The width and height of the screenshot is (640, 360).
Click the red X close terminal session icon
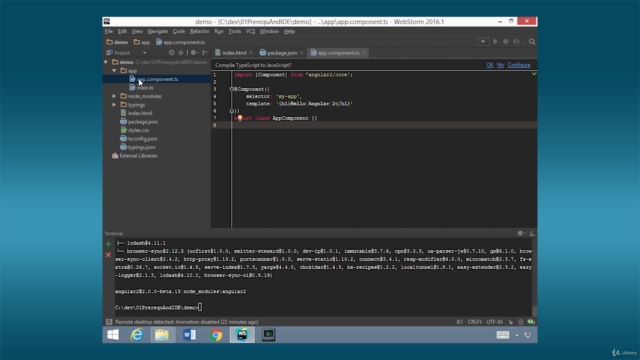[108, 255]
